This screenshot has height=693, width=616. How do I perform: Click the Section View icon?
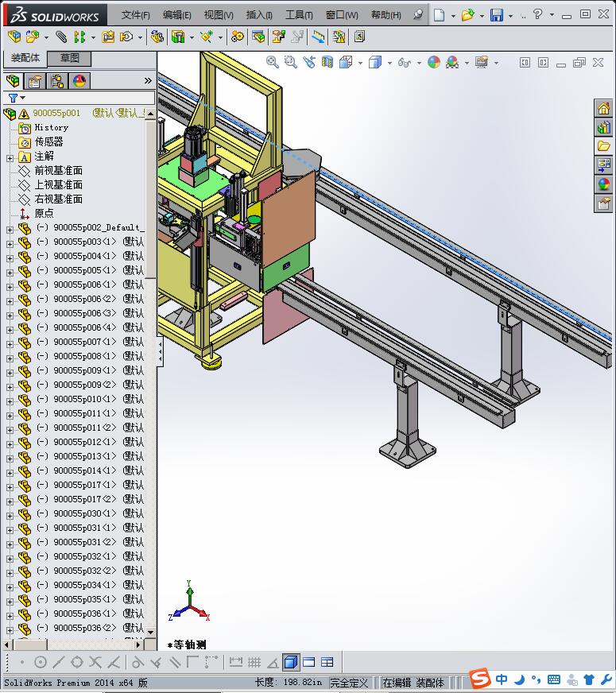(327, 62)
